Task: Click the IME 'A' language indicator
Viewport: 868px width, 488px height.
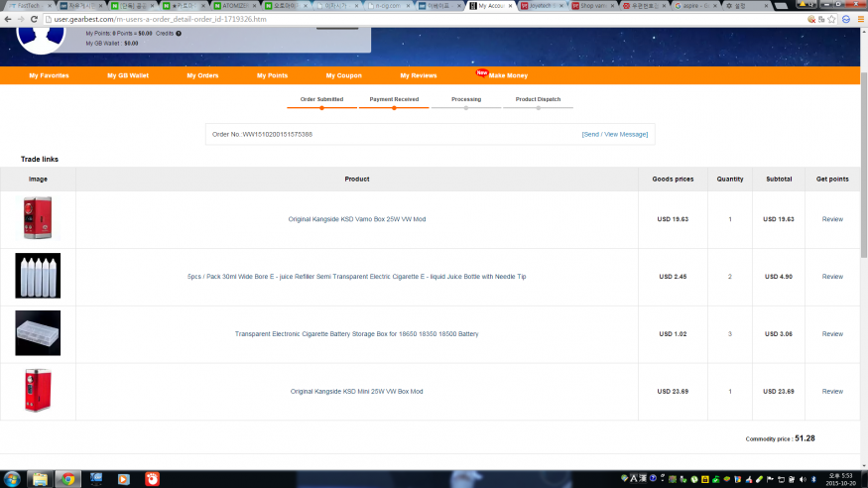Action: tap(634, 479)
